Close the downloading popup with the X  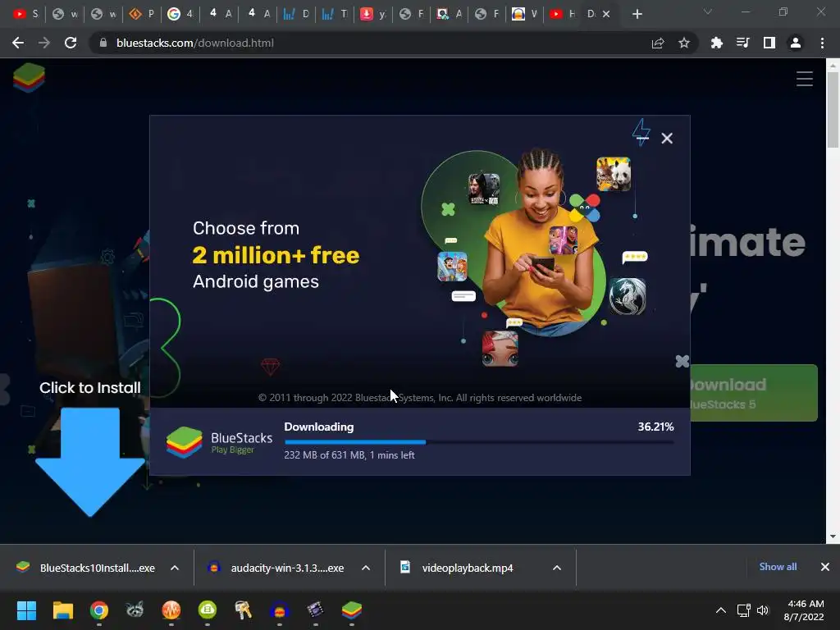click(667, 138)
